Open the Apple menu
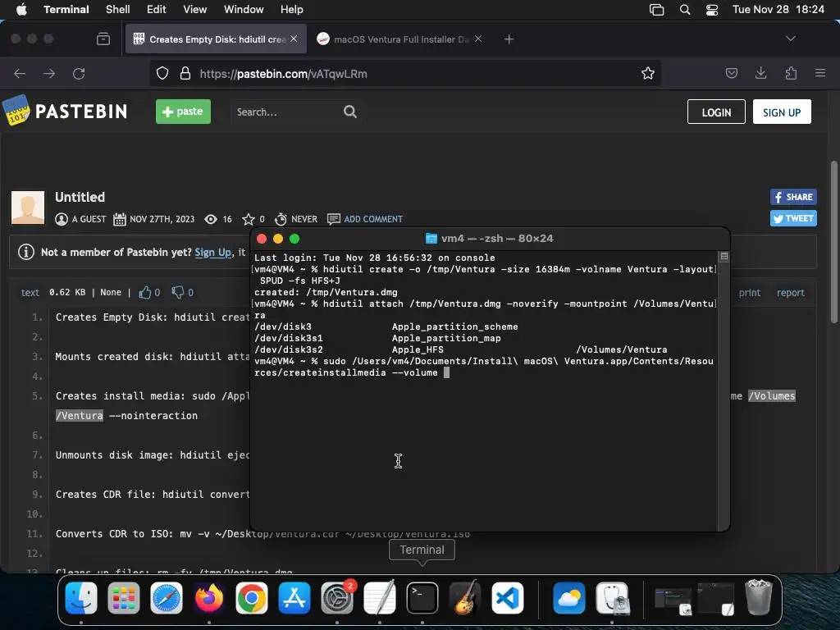The height and width of the screenshot is (630, 840). [x=21, y=9]
